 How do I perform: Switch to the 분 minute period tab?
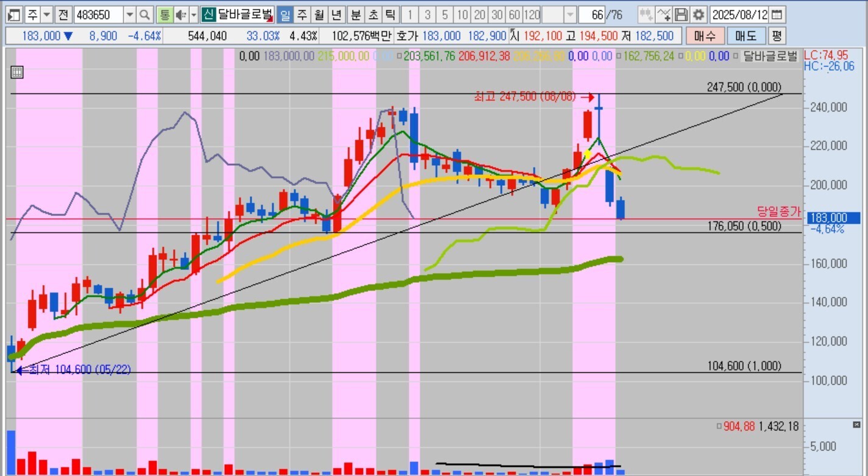coord(356,15)
